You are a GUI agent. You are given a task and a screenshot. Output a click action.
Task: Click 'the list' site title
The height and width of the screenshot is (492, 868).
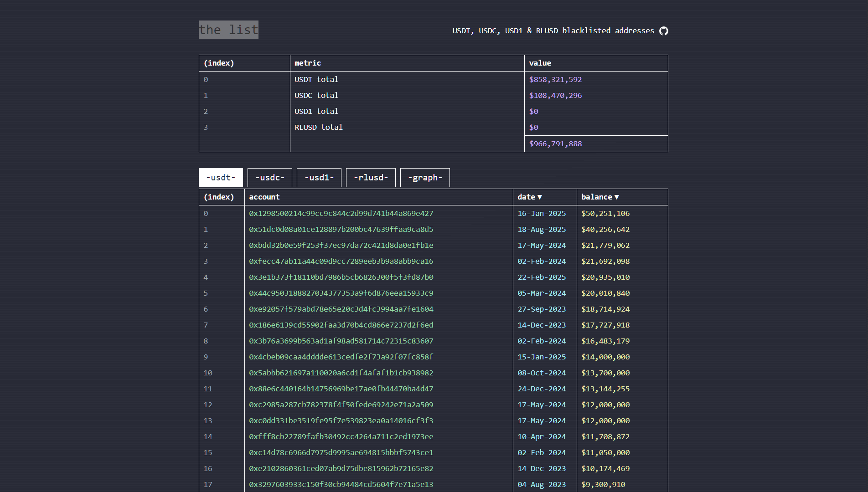(x=228, y=30)
